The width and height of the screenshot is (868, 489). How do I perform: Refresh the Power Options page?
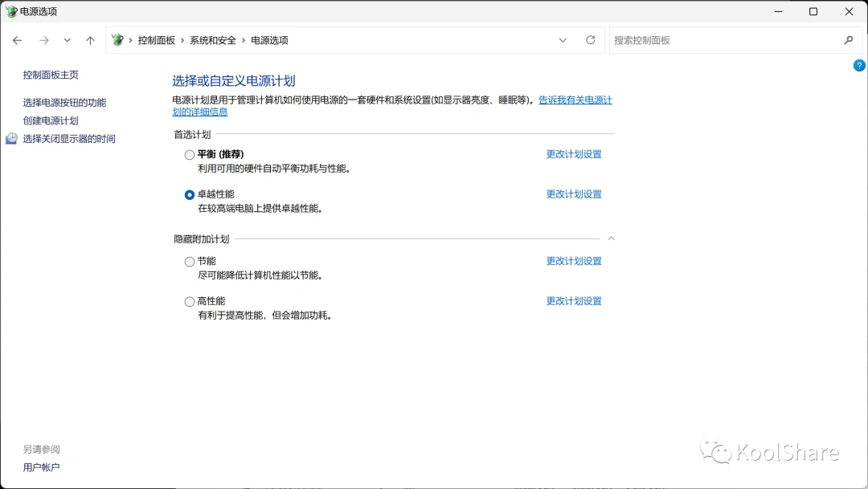click(x=591, y=40)
